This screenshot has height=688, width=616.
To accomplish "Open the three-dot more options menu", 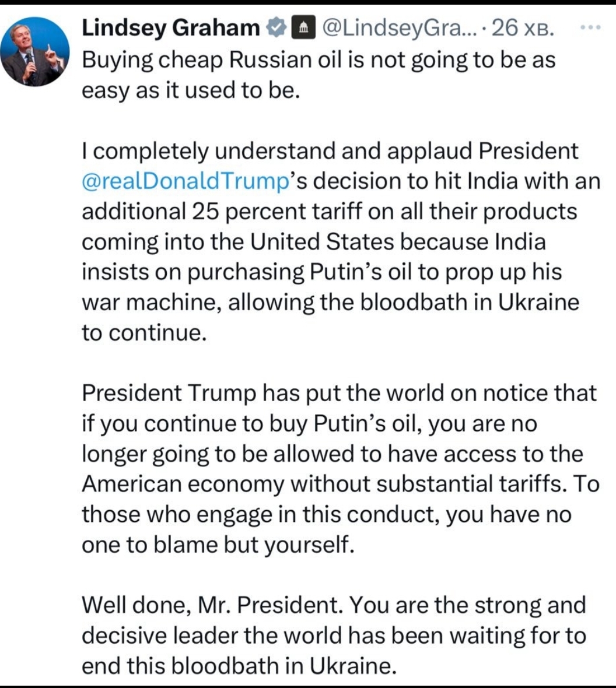I will (590, 27).
